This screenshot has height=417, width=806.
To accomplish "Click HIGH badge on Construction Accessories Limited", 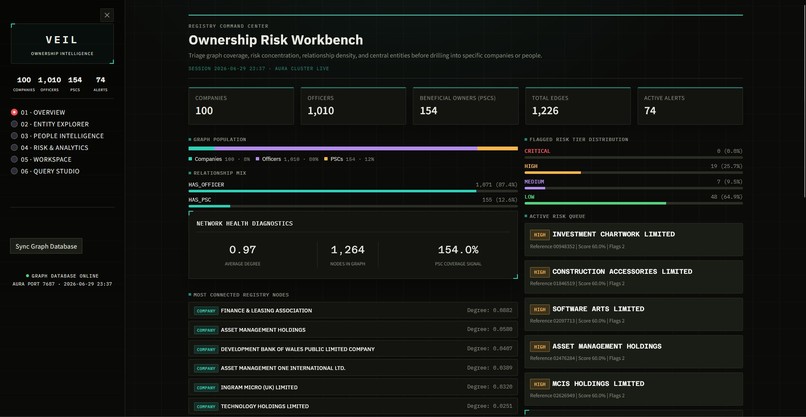I will 540,272.
